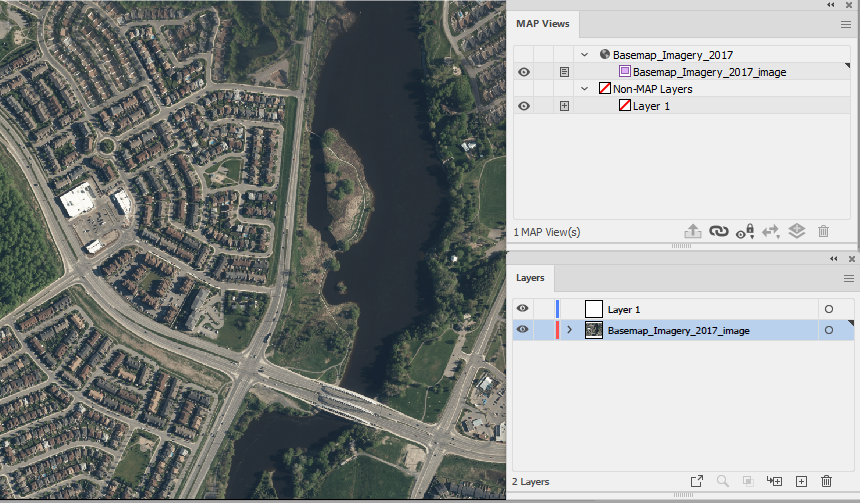The width and height of the screenshot is (860, 503).
Task: Select Basemap_Imagery_2017_image entry in MAP Views
Action: [x=709, y=72]
